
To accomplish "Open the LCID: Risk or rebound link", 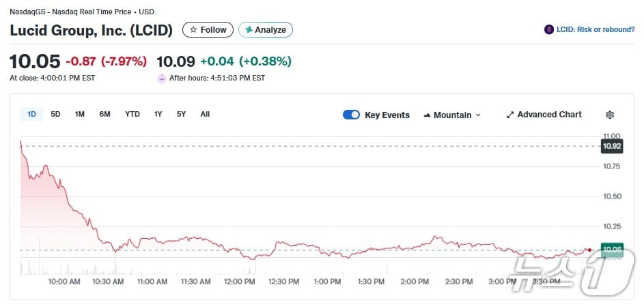I will [596, 29].
